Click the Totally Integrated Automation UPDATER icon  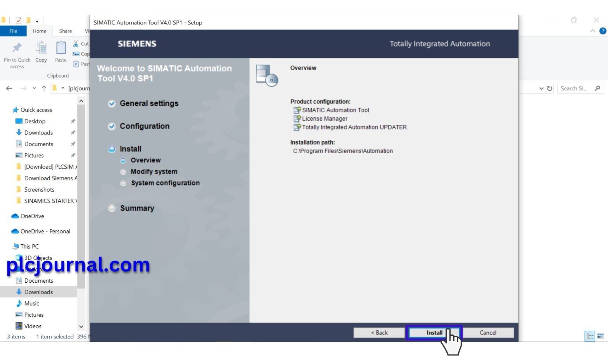(x=297, y=127)
